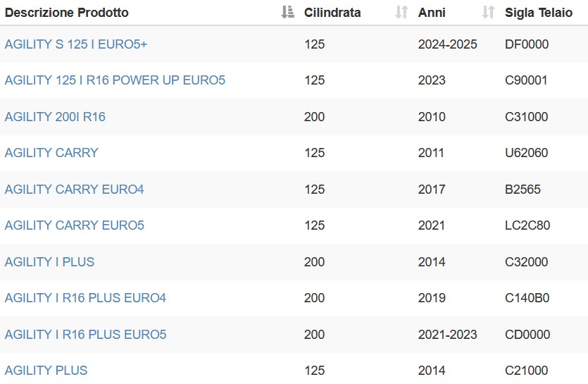Click the sort icon beside Descrizione Prodotto

click(287, 12)
